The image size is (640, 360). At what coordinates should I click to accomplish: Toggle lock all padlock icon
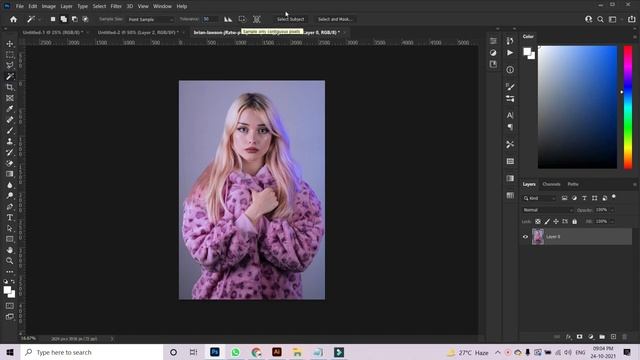575,222
